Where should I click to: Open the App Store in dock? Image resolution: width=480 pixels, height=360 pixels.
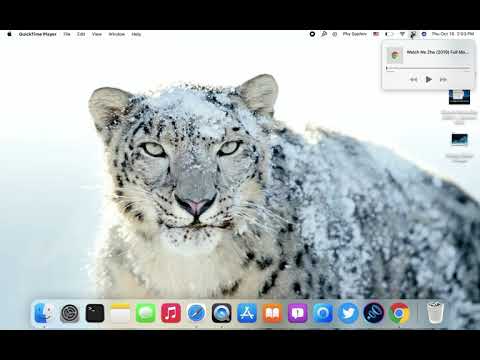(x=247, y=313)
